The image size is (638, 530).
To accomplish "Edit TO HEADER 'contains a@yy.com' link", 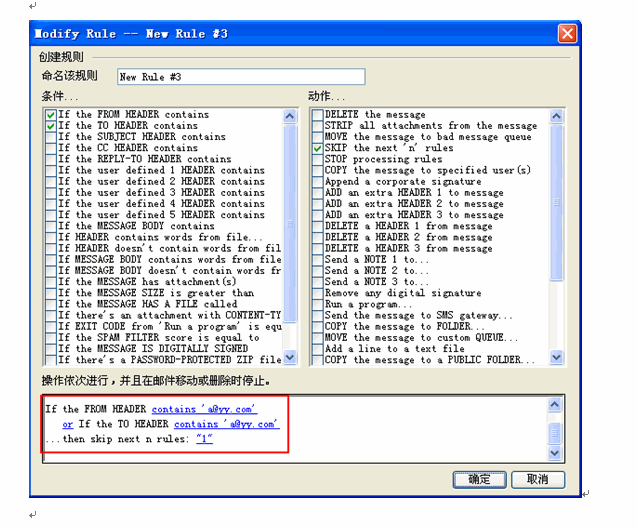I will pyautogui.click(x=227, y=424).
